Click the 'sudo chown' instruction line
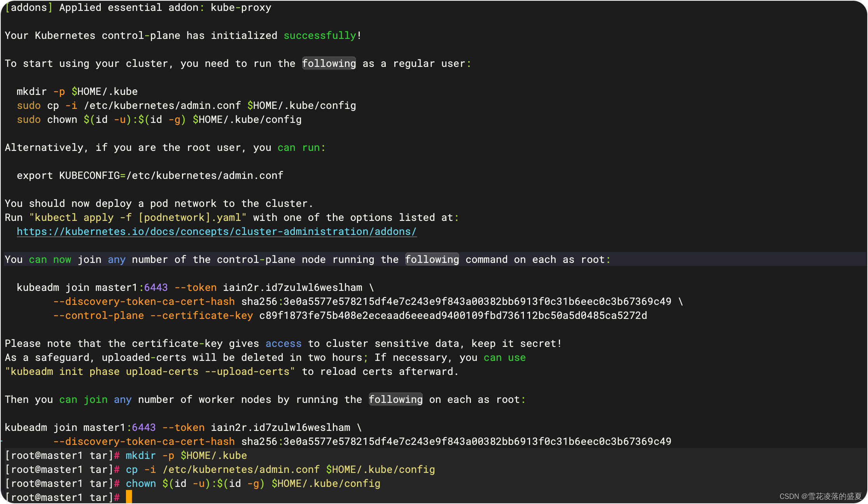 tap(159, 120)
